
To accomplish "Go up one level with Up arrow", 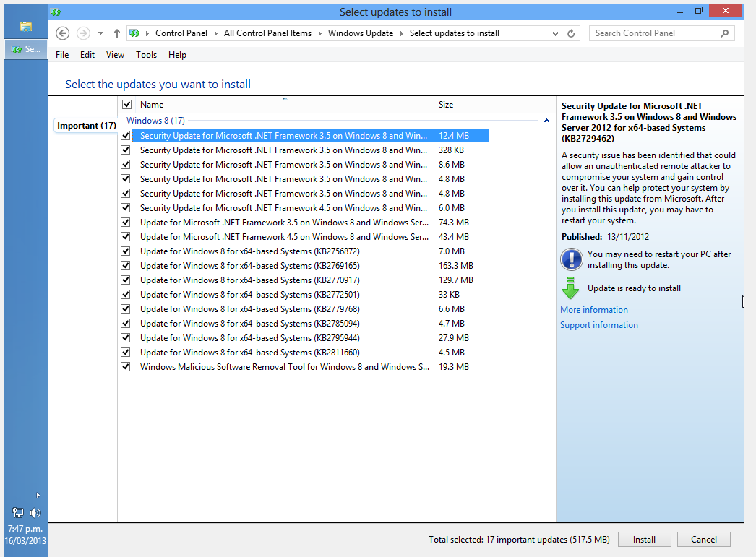I will pos(116,33).
